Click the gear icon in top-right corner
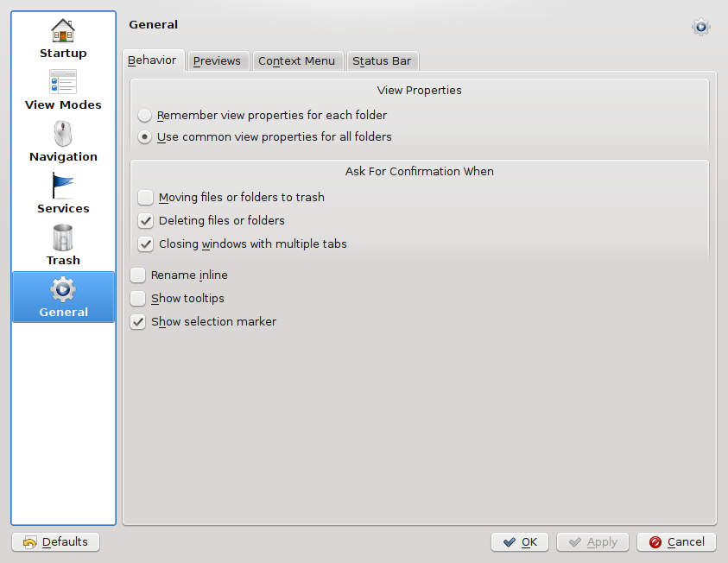The image size is (728, 563). coord(700,27)
